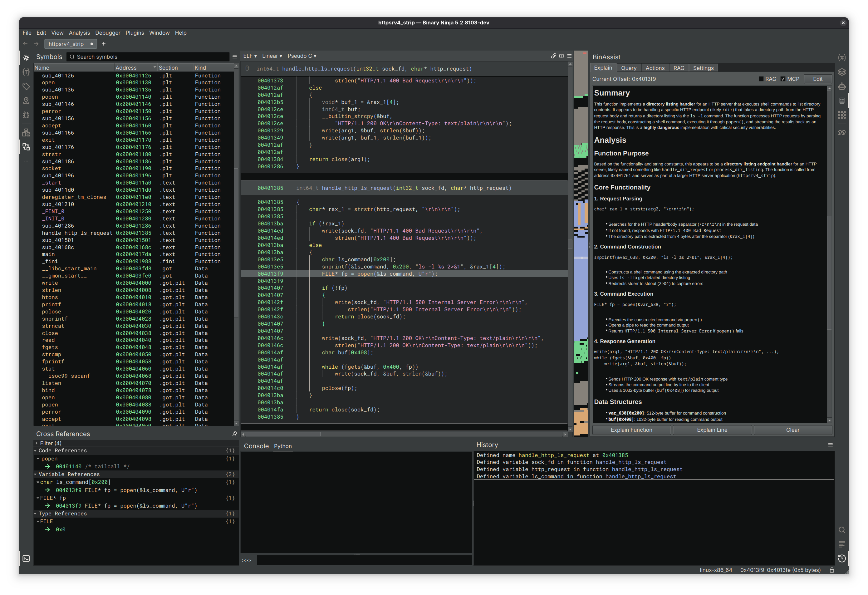Viewport: 868px width, 595px height.
Task: Open the Pseudo C language dropdown
Action: (x=302, y=56)
